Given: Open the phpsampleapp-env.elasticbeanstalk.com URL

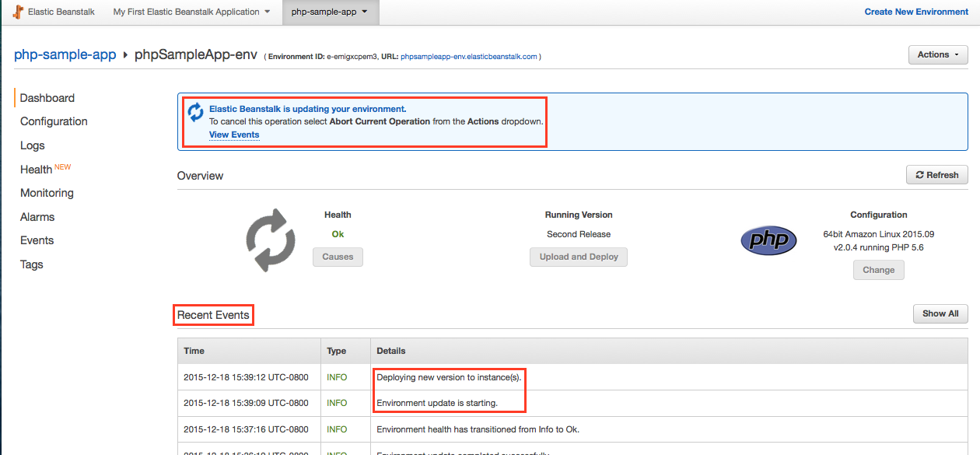Looking at the screenshot, I should 468,57.
